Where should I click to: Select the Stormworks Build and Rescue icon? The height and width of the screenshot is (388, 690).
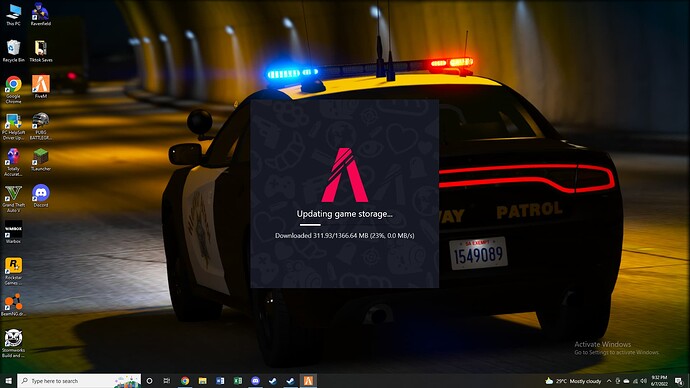coord(13,344)
